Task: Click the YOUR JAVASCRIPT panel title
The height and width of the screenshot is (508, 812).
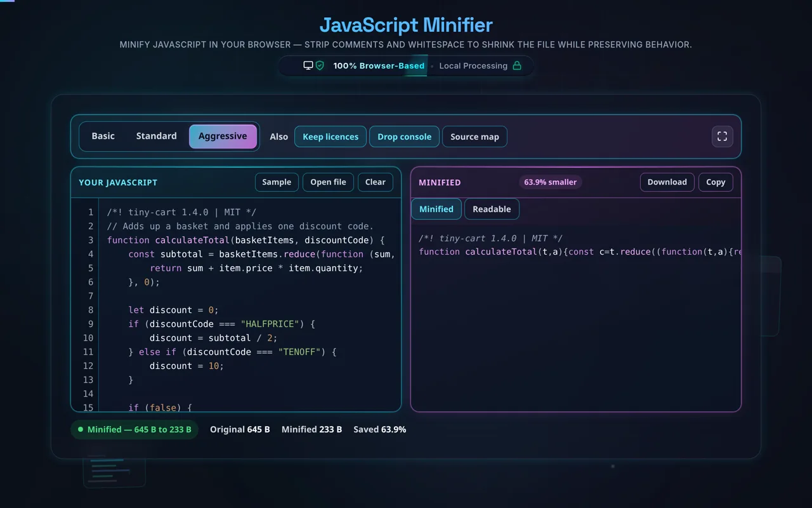Action: point(118,183)
